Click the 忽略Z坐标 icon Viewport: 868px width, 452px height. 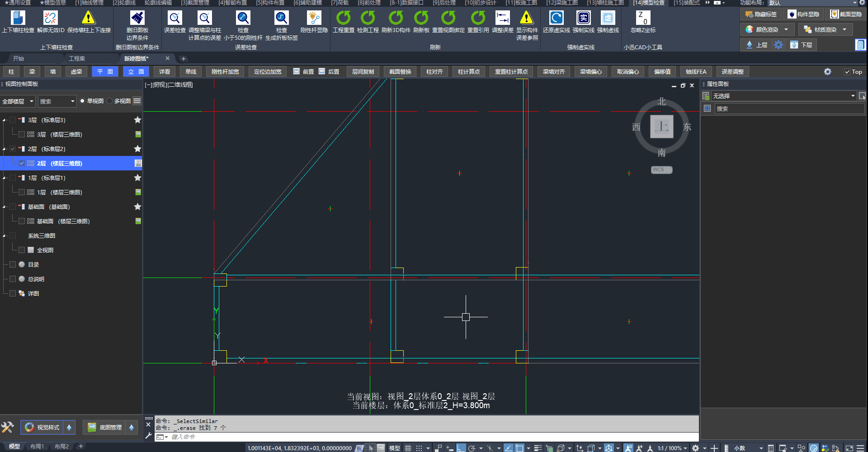coord(643,18)
